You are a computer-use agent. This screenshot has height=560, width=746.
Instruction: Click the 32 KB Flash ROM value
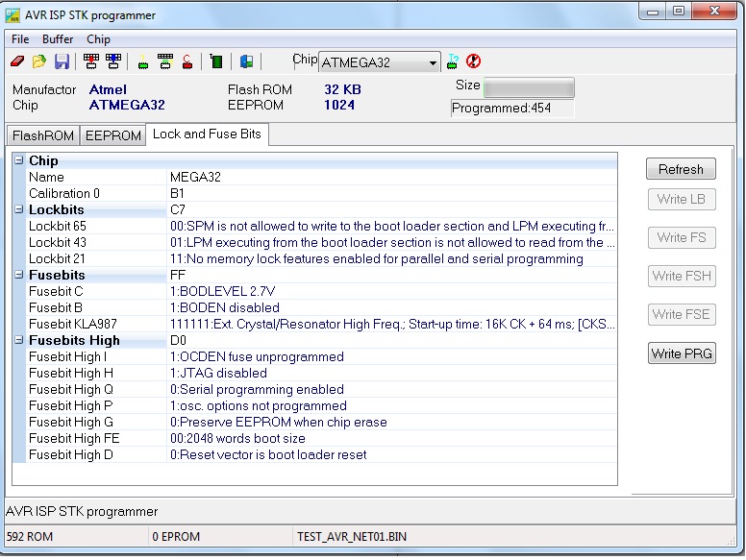(342, 89)
